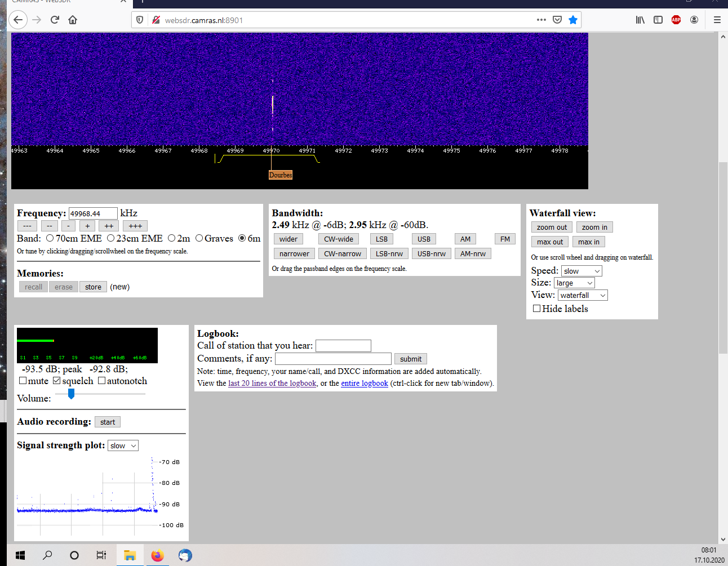Select USB mode
Viewport: 728px width, 566px height.
pyautogui.click(x=424, y=239)
